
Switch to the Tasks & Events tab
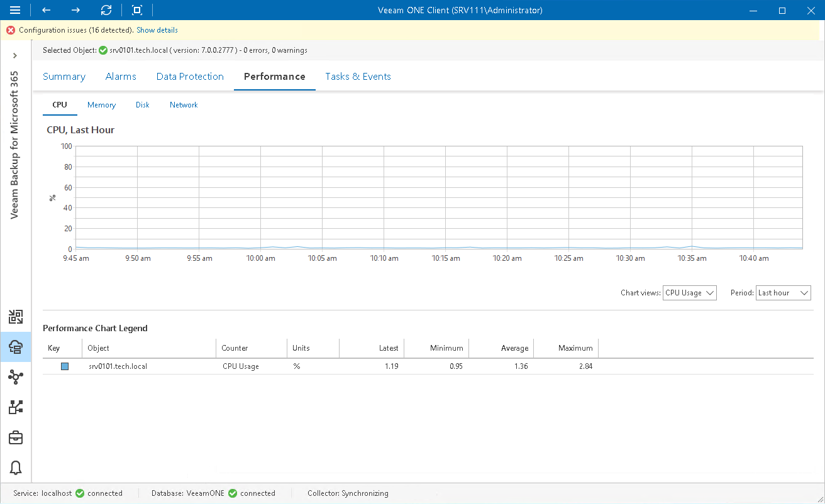[358, 77]
